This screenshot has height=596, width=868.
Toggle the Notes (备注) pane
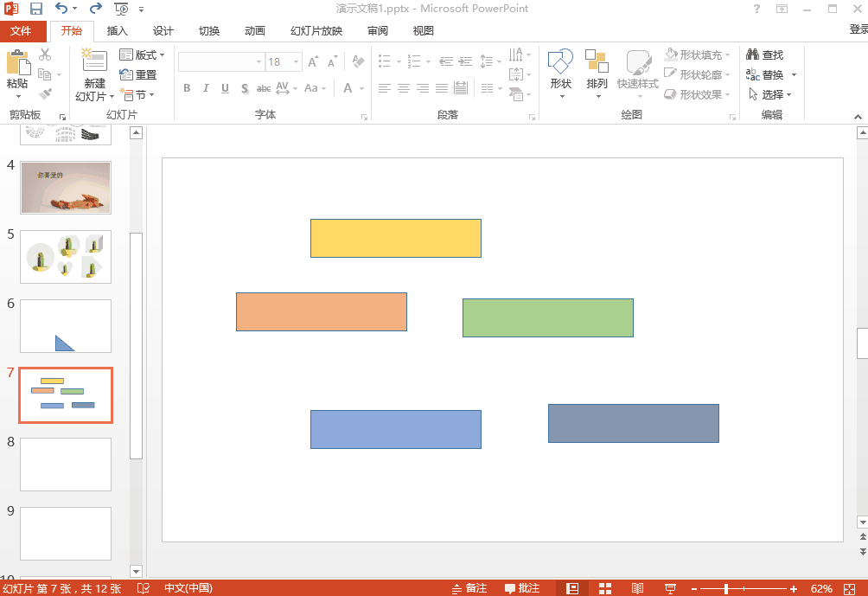[469, 588]
